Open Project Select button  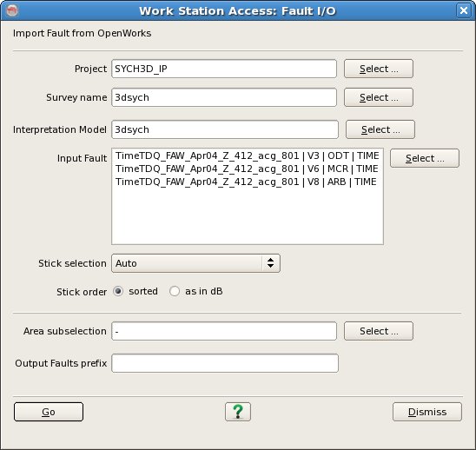click(x=378, y=69)
